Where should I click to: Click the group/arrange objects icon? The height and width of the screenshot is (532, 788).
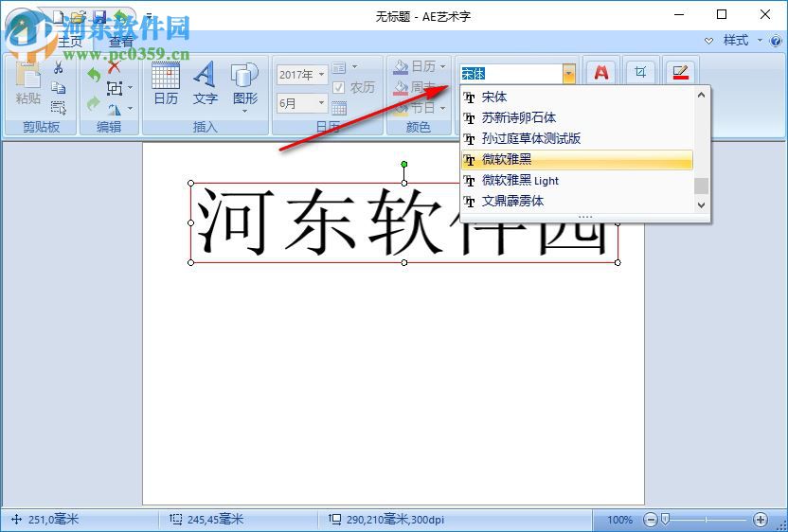point(115,88)
